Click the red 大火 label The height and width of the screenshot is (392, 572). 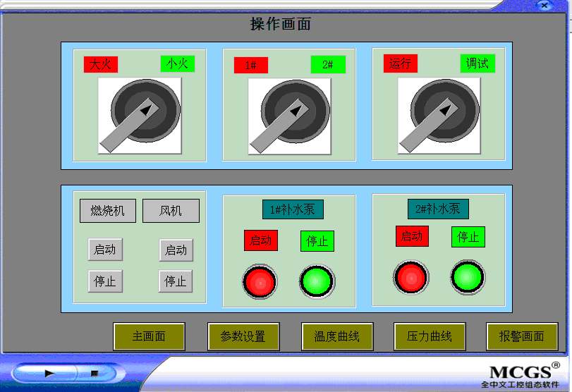coord(101,65)
